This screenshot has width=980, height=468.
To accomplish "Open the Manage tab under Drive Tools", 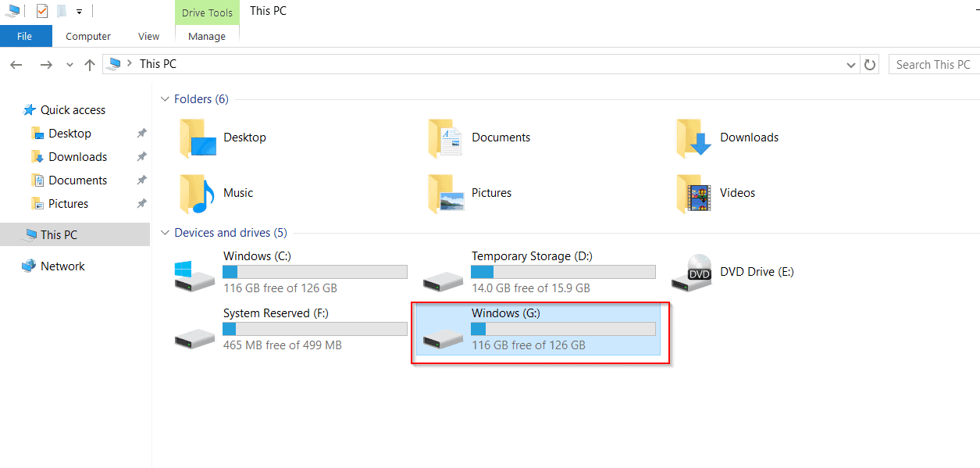I will coord(206,36).
